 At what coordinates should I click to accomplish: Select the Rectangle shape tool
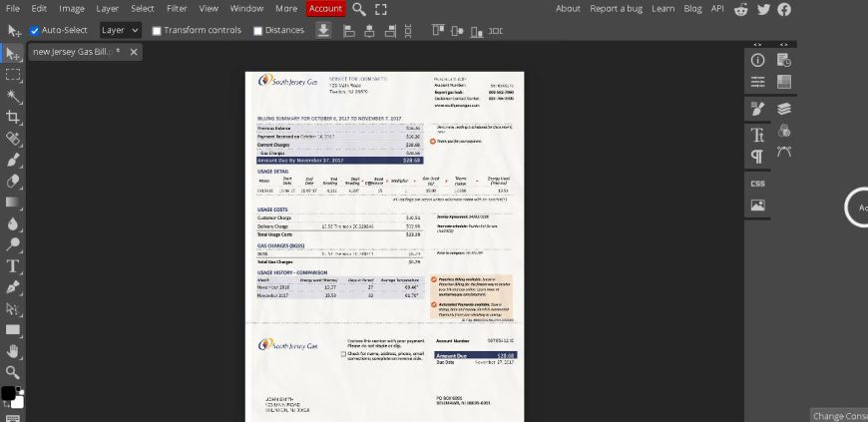point(13,330)
